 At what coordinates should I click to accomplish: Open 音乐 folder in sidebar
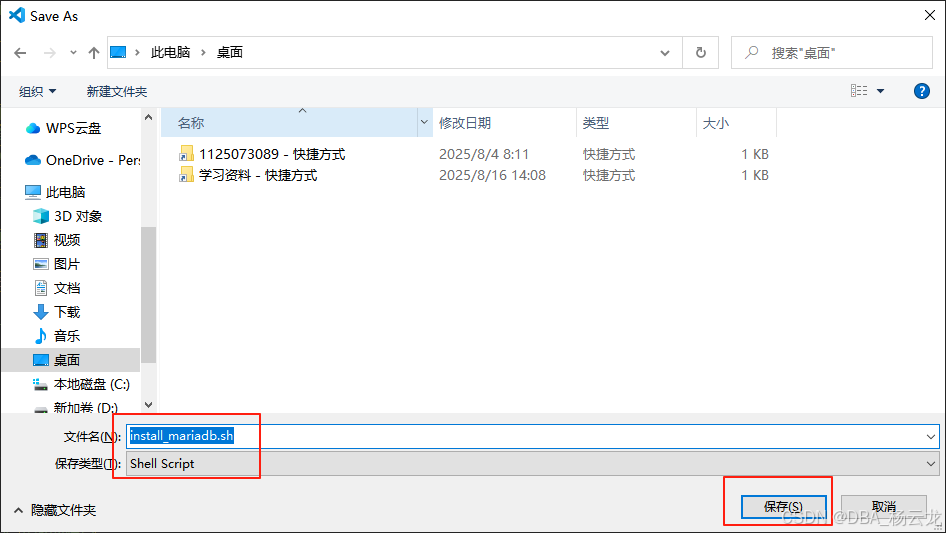click(57, 336)
